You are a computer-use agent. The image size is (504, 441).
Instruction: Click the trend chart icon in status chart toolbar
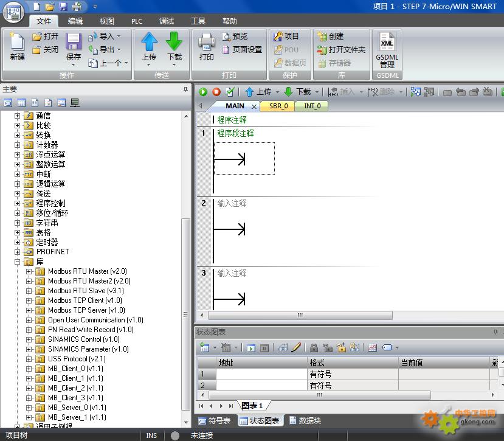tap(373, 348)
